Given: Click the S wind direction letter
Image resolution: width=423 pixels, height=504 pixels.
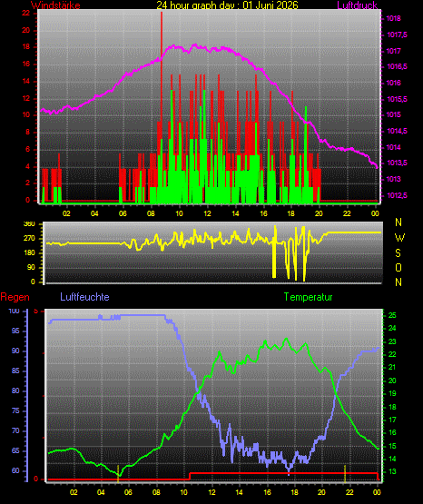Looking at the screenshot, I should 398,253.
